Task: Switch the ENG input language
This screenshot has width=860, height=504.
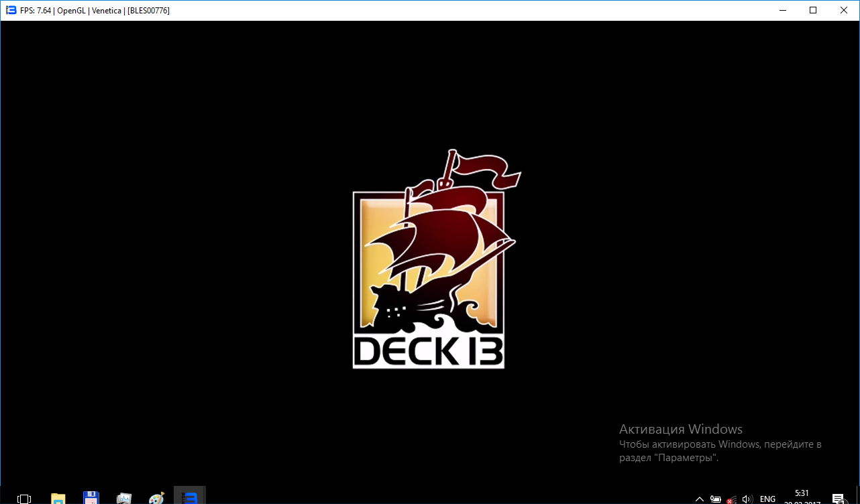Action: 768,499
